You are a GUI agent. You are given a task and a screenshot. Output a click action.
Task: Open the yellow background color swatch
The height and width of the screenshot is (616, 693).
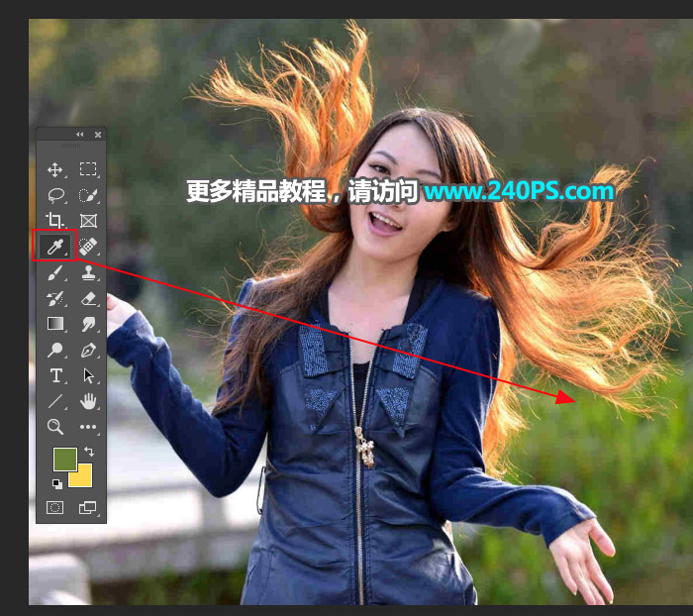[83, 477]
